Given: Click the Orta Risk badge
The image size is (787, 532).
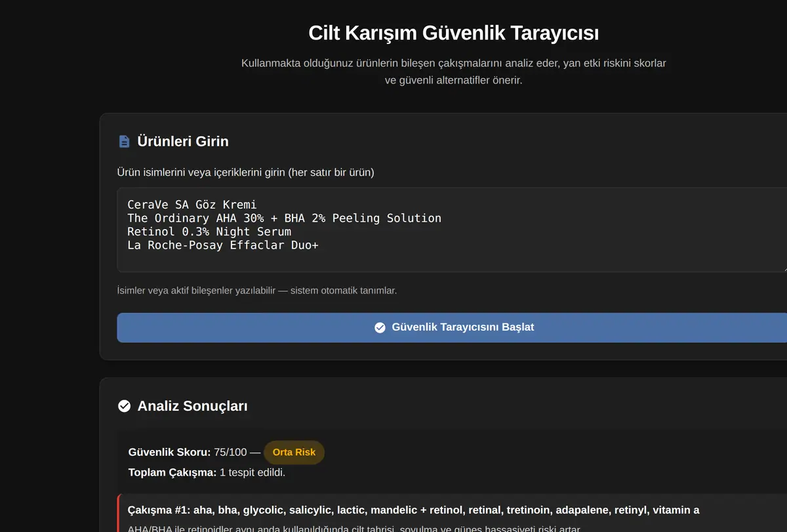Looking at the screenshot, I should click(294, 452).
